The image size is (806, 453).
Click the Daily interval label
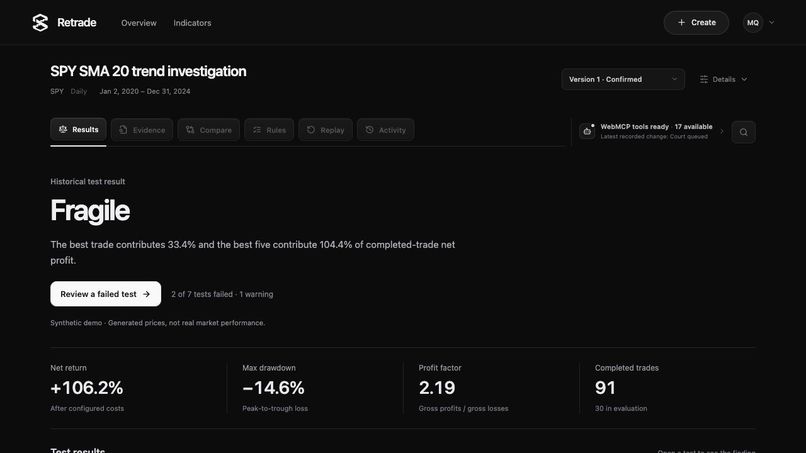tap(79, 92)
